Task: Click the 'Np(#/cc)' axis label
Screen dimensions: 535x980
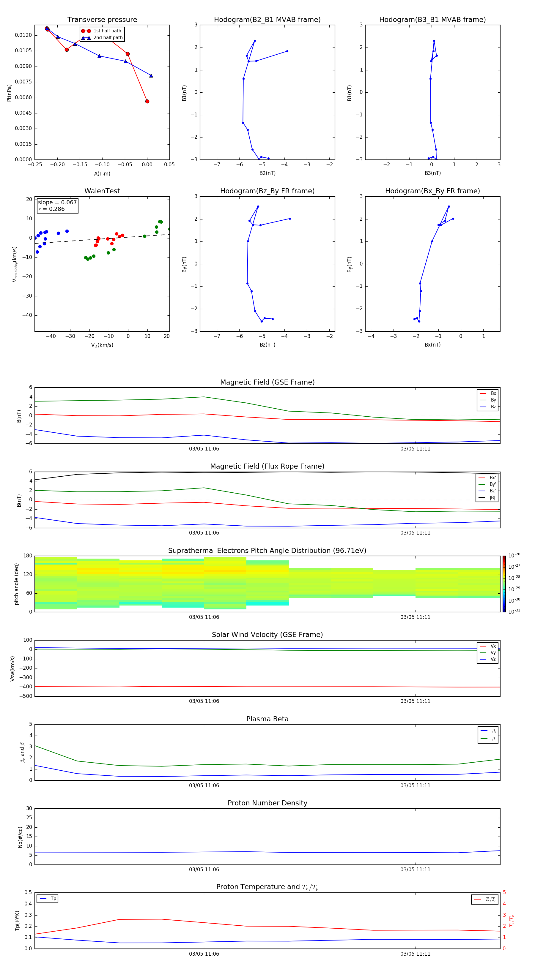Action: point(20,837)
